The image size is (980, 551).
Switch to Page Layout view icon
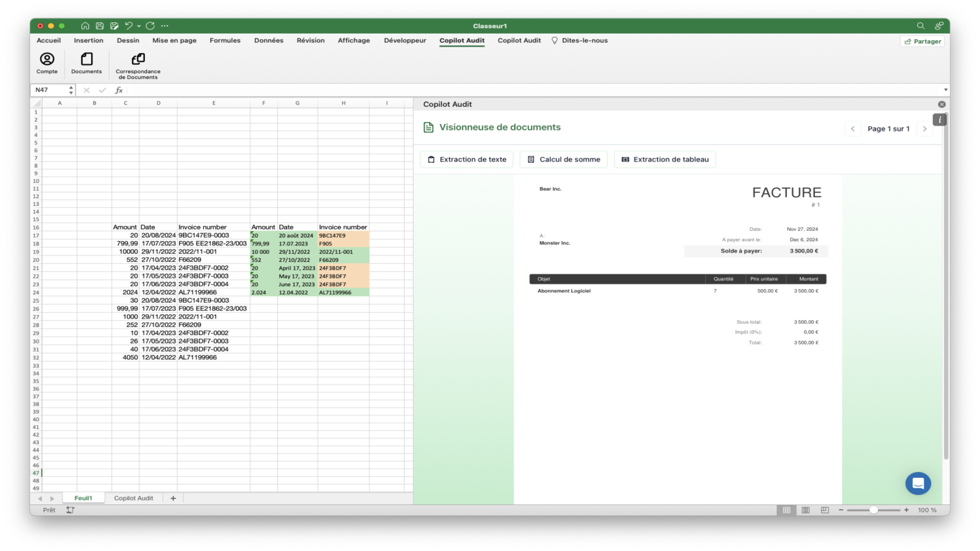[x=806, y=510]
